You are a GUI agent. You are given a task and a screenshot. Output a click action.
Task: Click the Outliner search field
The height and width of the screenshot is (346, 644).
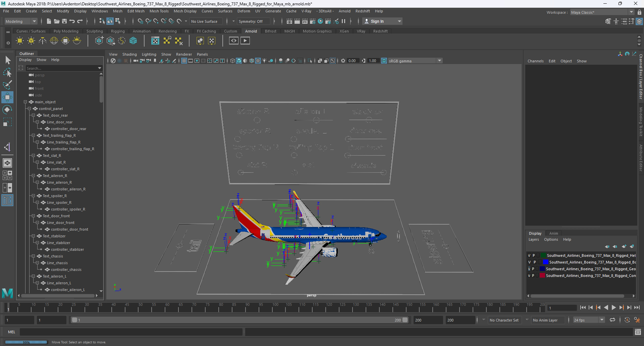click(x=64, y=68)
